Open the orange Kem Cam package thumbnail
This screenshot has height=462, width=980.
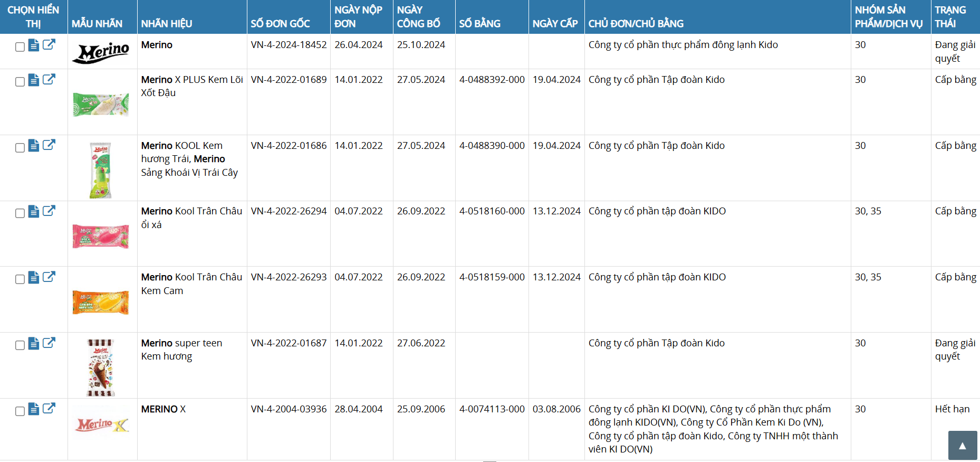coord(100,303)
